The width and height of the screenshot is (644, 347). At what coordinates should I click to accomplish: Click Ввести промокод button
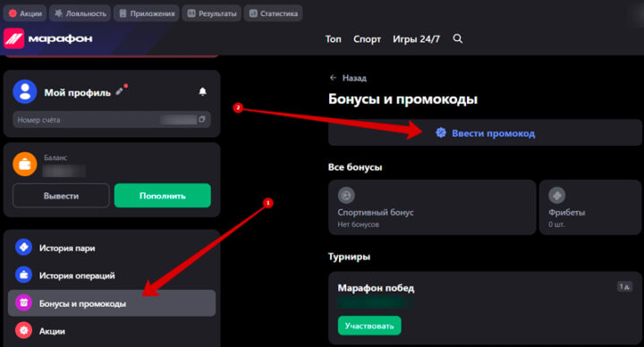tap(485, 132)
